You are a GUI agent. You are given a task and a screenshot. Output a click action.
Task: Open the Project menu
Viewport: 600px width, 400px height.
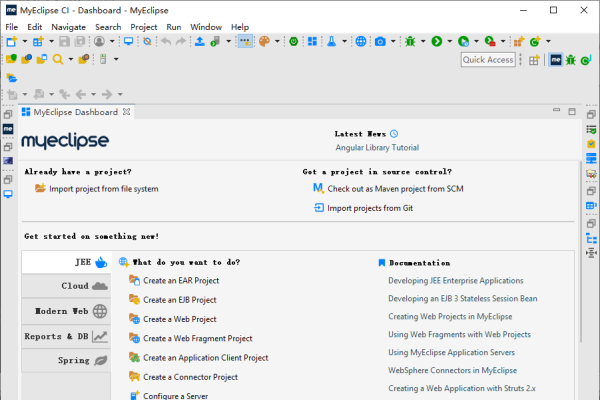[143, 27]
